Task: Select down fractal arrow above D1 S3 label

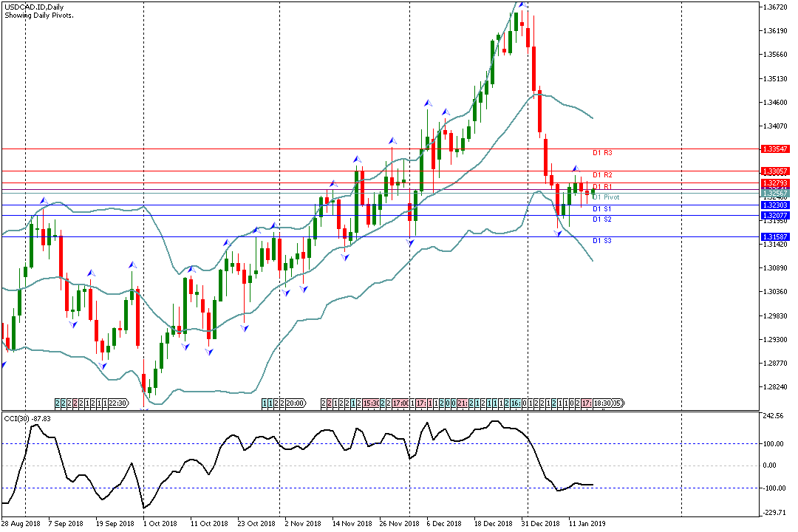Action: (x=559, y=233)
